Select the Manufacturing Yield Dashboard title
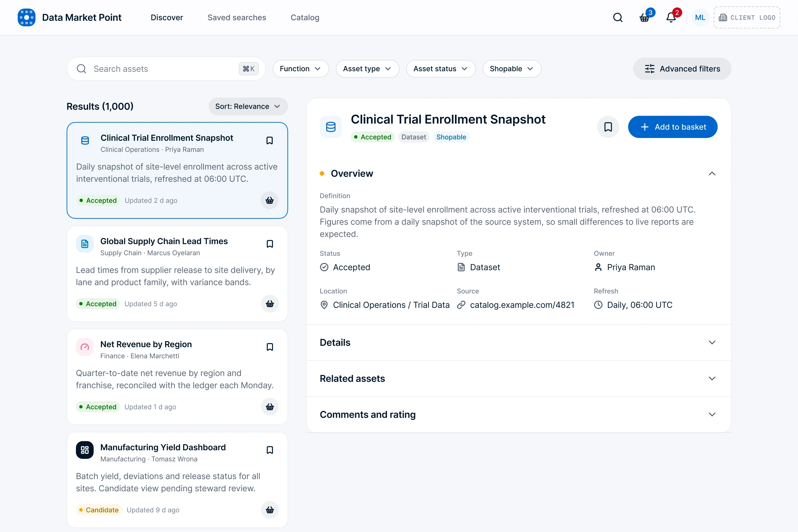Viewport: 798px width, 532px height. 163,447
